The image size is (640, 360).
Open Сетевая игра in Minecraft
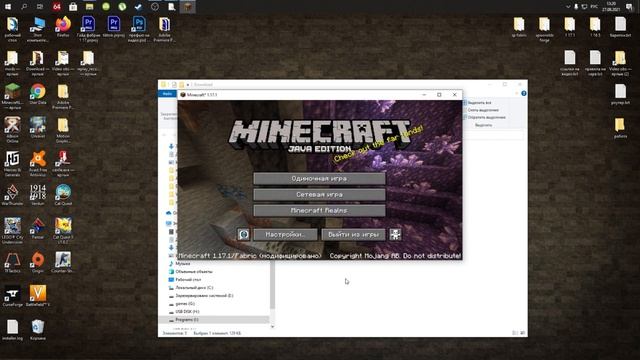coord(319,195)
